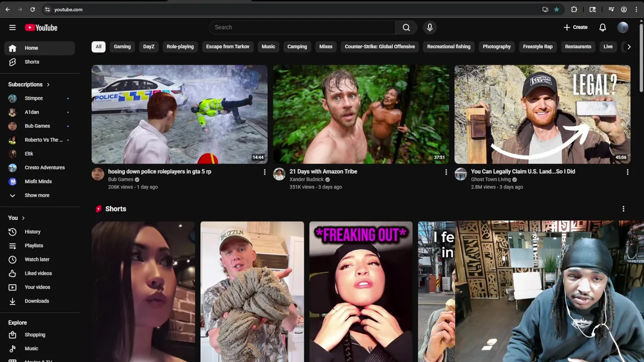The height and width of the screenshot is (362, 644).
Task: Open Xander Budnick channel avatar
Action: click(x=279, y=174)
